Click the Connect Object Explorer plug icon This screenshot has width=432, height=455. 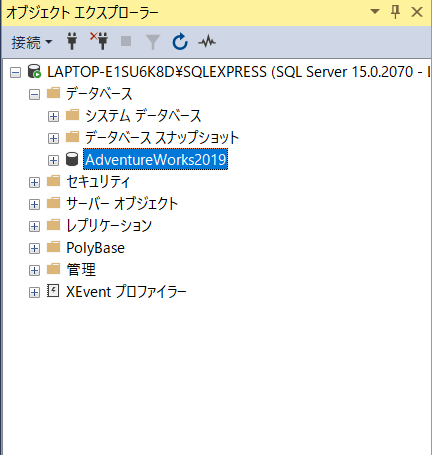[x=72, y=41]
